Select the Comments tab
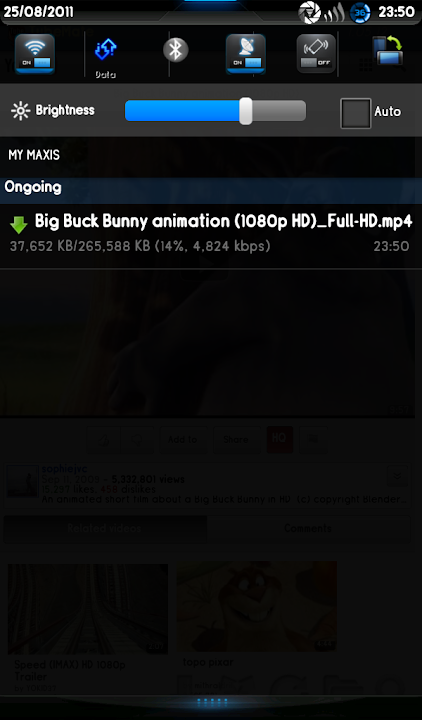This screenshot has height=720, width=422. [308, 529]
